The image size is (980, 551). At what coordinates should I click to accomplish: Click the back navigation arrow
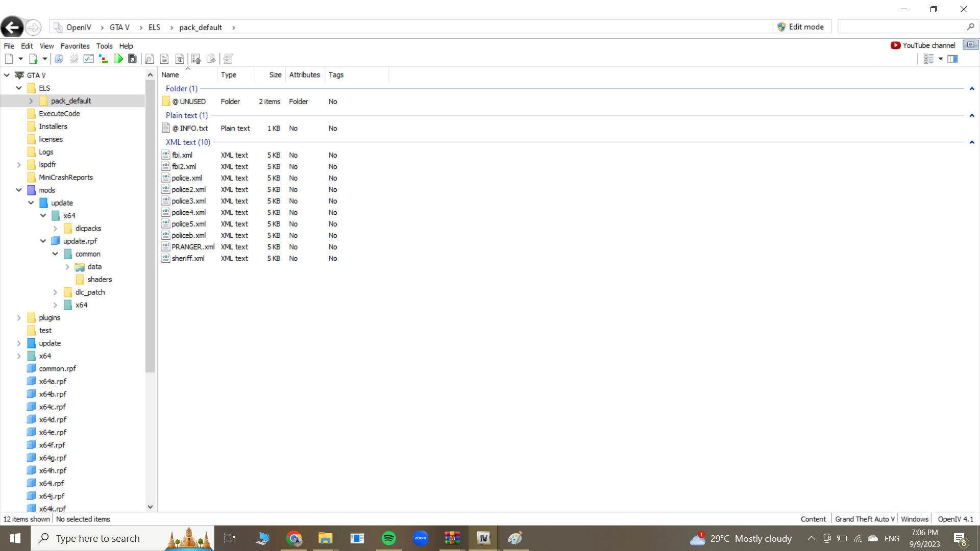(12, 27)
